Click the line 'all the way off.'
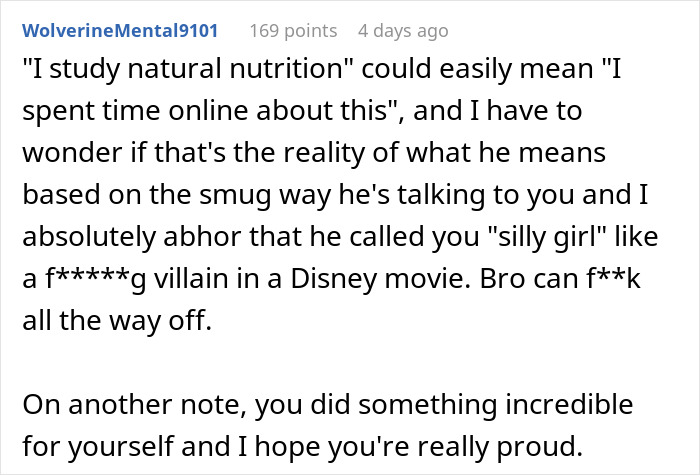 click(x=117, y=320)
